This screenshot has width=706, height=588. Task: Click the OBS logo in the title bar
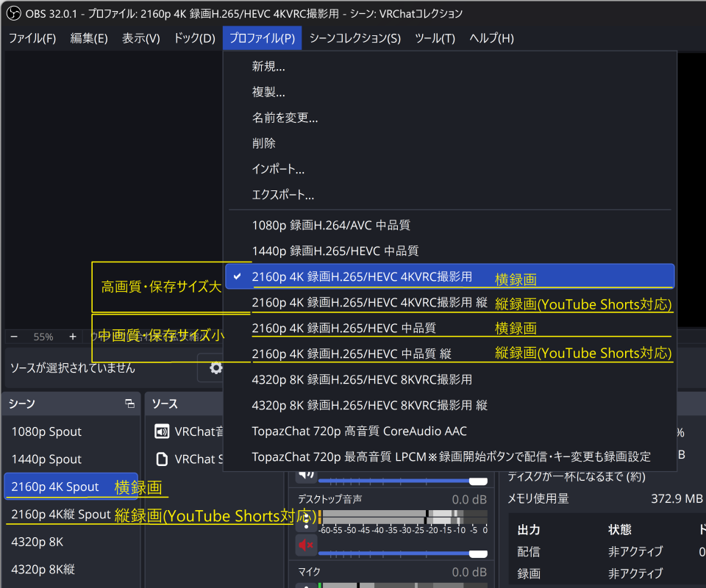(x=13, y=14)
